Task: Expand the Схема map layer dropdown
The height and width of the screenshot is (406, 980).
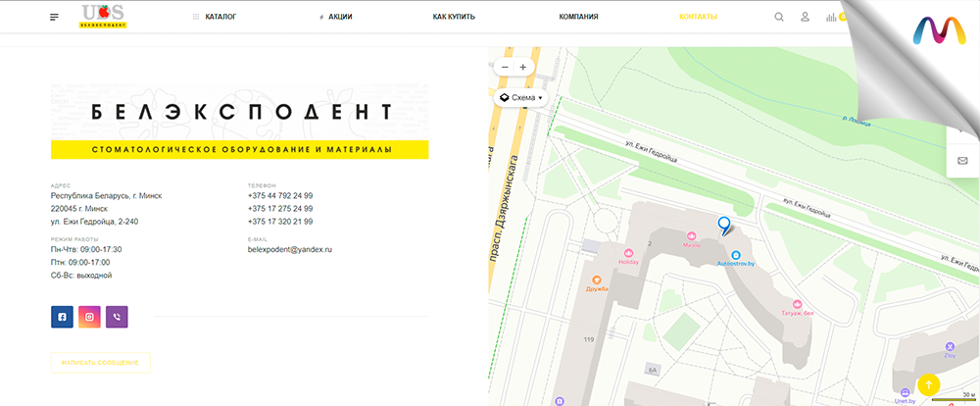Action: coord(520,98)
